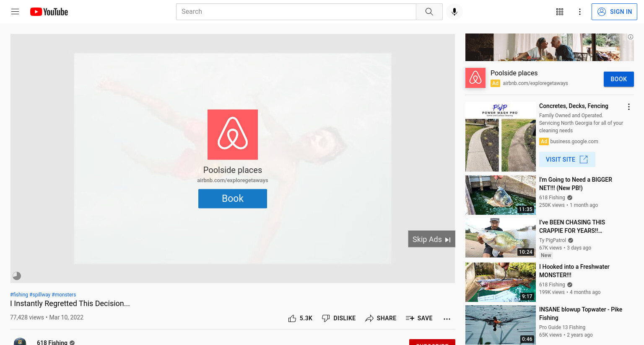Click 'I Instantly Regretted This Decision...' title
This screenshot has width=644, height=345.
(70, 304)
